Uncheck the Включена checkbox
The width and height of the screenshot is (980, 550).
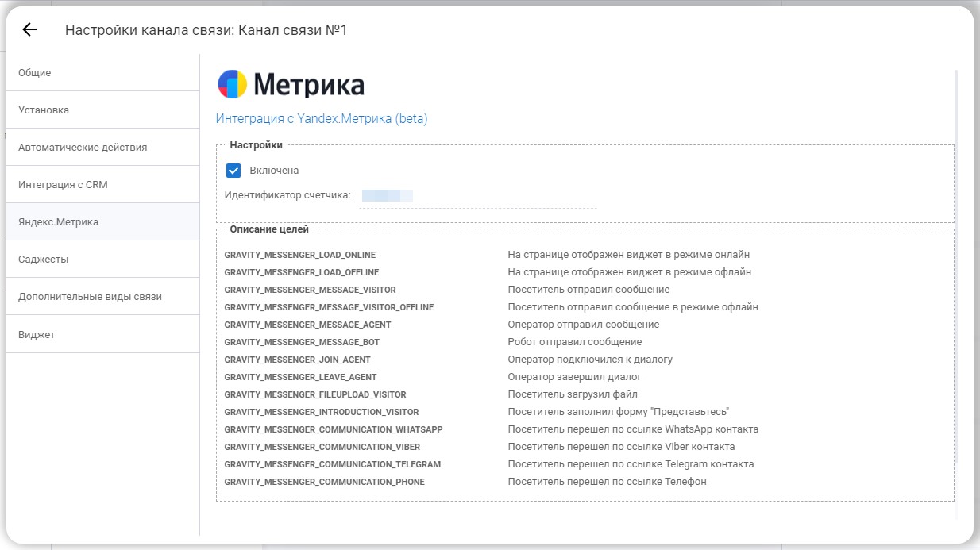[x=233, y=171]
